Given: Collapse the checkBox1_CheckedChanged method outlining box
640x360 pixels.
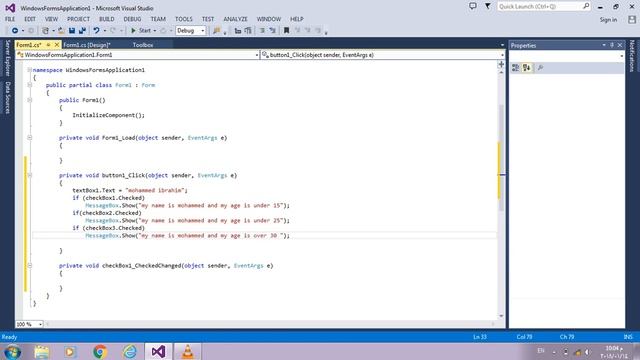Looking at the screenshot, I should pyautogui.click(x=29, y=265).
